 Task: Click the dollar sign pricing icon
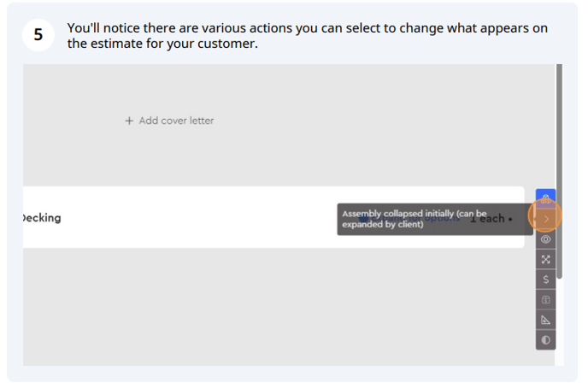[545, 280]
